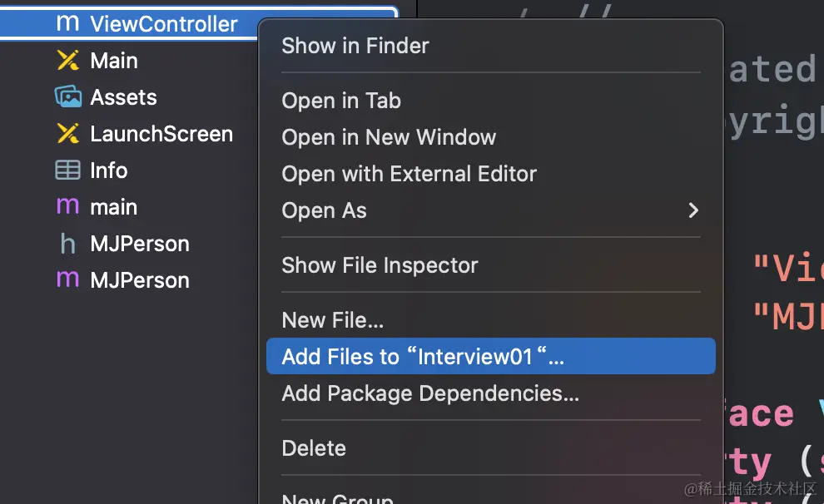824x504 pixels.
Task: Choose Open in New Window
Action: (x=389, y=137)
